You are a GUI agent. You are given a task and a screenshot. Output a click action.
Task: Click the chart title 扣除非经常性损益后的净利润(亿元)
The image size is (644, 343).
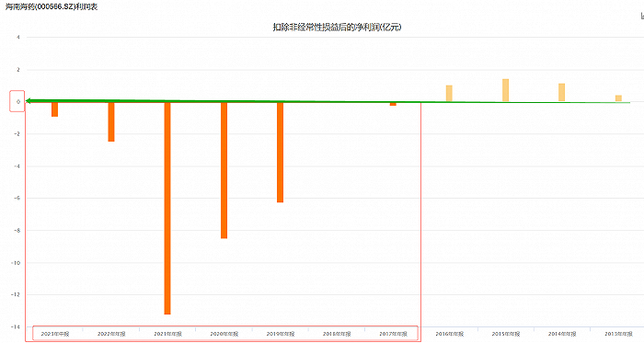pyautogui.click(x=338, y=27)
